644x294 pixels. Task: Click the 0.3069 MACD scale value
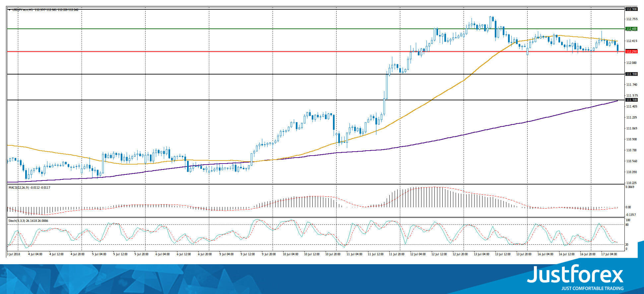(630, 187)
